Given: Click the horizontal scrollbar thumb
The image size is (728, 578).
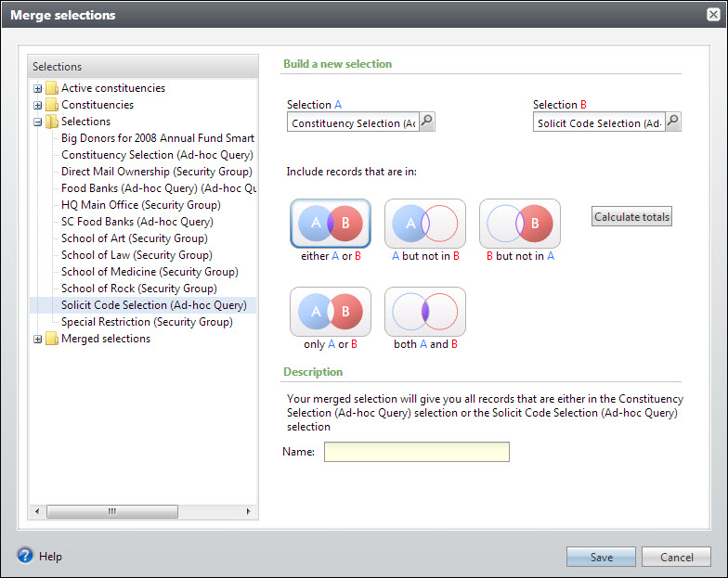Looking at the screenshot, I should (x=111, y=511).
